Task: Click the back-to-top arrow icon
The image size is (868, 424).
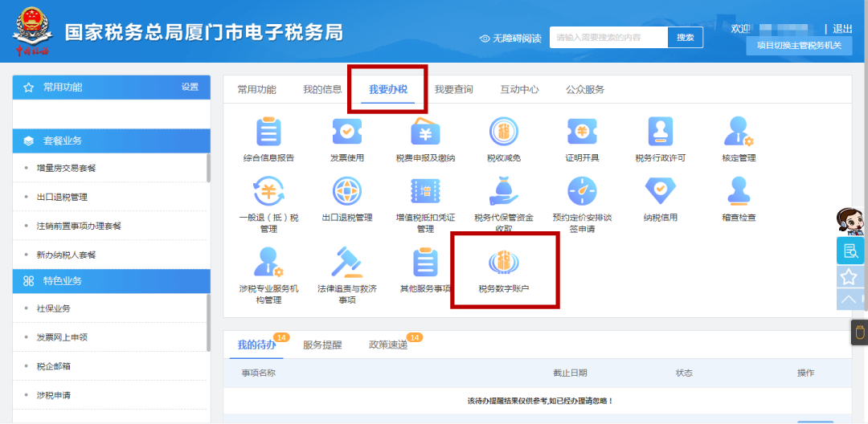Action: click(x=850, y=299)
